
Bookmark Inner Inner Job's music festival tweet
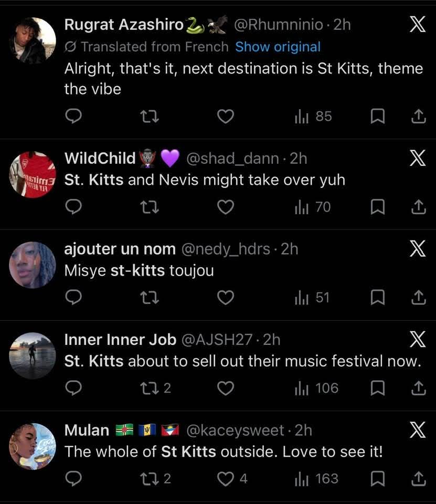378,388
